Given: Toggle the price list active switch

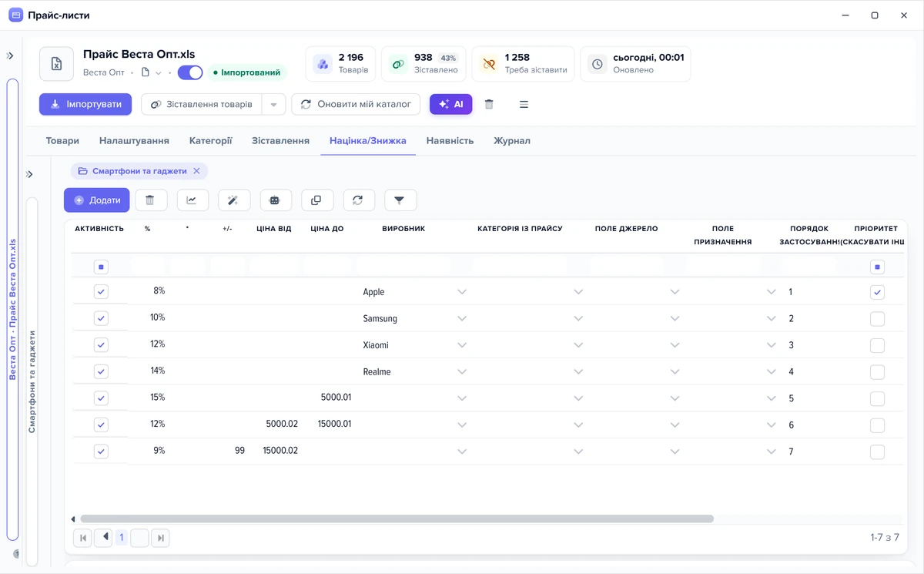Looking at the screenshot, I should 190,72.
